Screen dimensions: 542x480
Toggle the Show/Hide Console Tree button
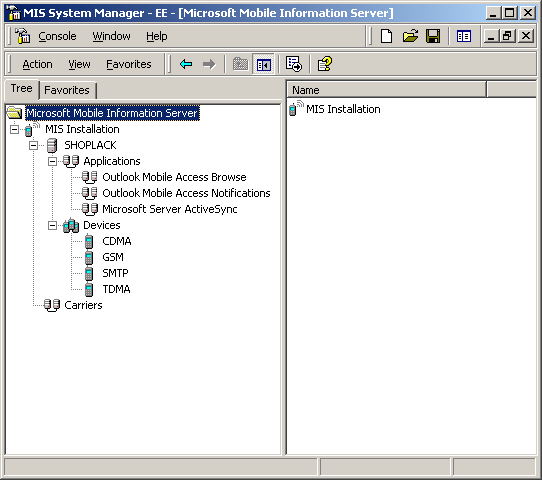pos(263,64)
